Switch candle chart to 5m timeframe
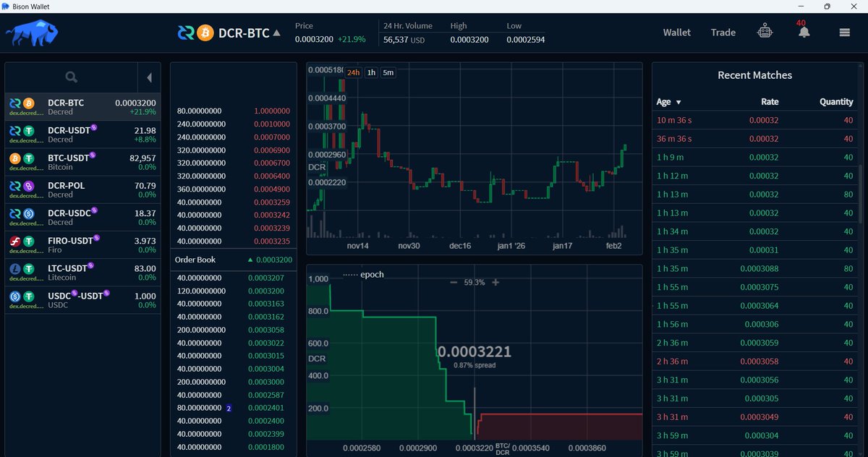This screenshot has width=868, height=457. coord(388,72)
